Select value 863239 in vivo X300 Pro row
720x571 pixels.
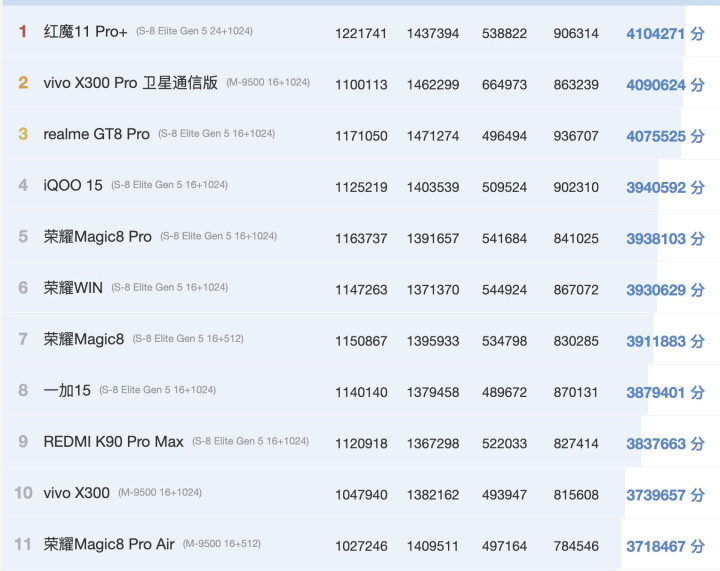[576, 85]
